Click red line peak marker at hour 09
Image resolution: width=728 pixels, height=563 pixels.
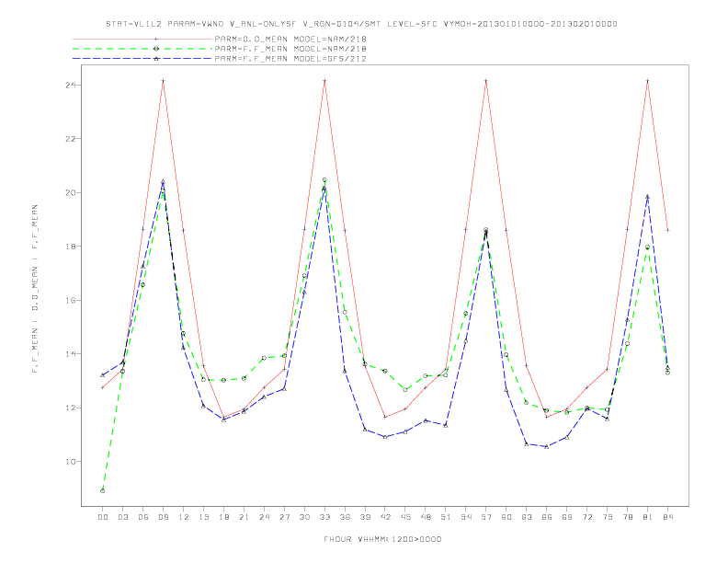163,81
